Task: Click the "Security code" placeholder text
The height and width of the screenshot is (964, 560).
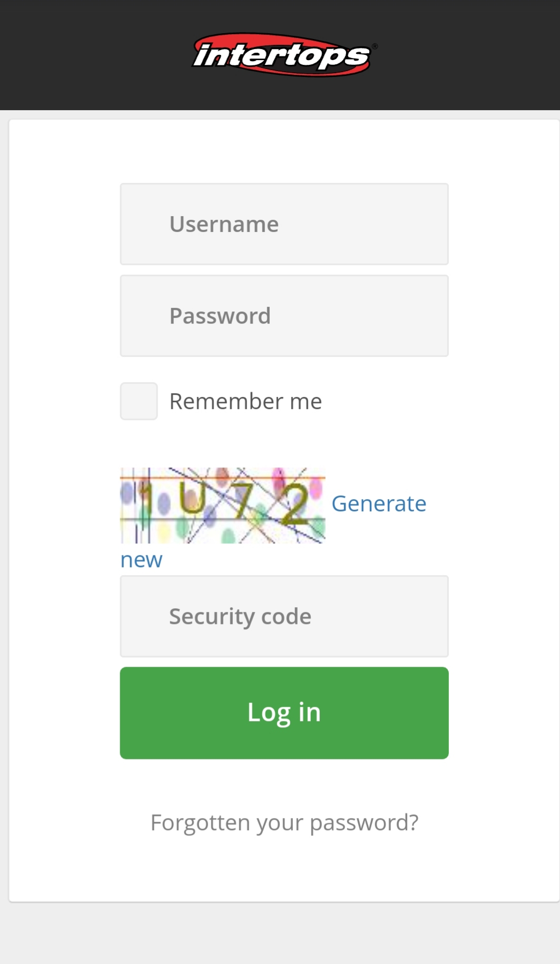Action: [x=240, y=617]
